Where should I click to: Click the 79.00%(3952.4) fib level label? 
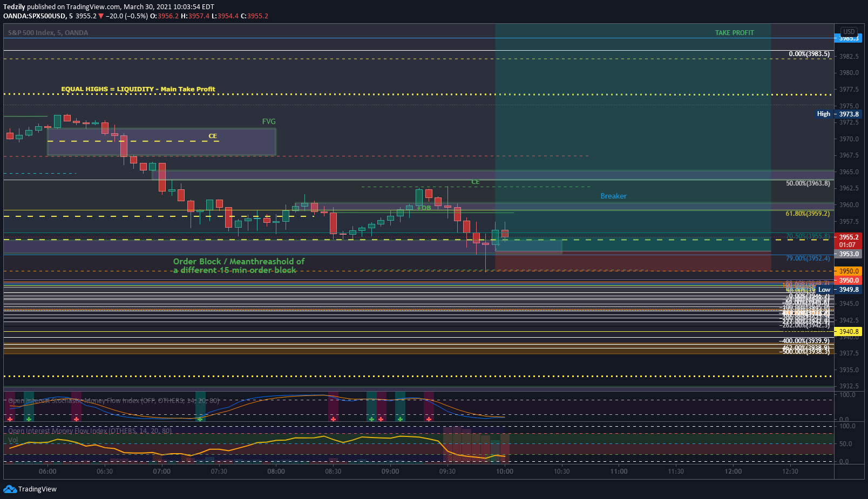click(x=808, y=258)
